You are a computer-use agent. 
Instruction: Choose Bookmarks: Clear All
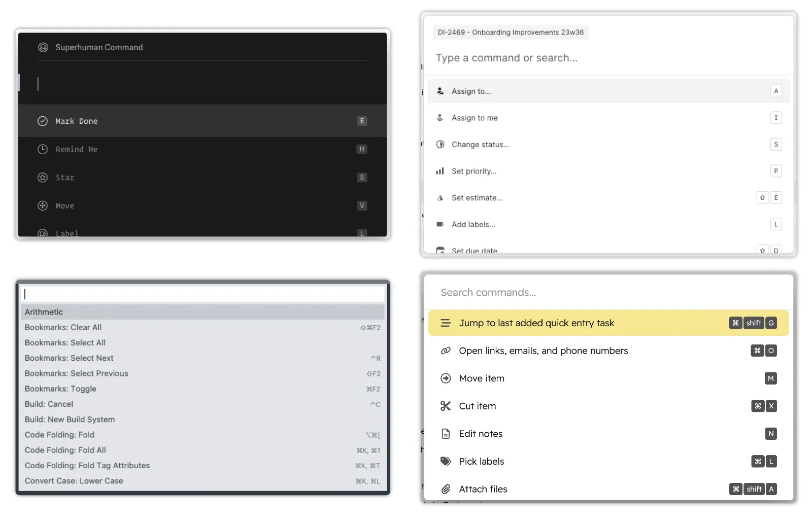(203, 328)
